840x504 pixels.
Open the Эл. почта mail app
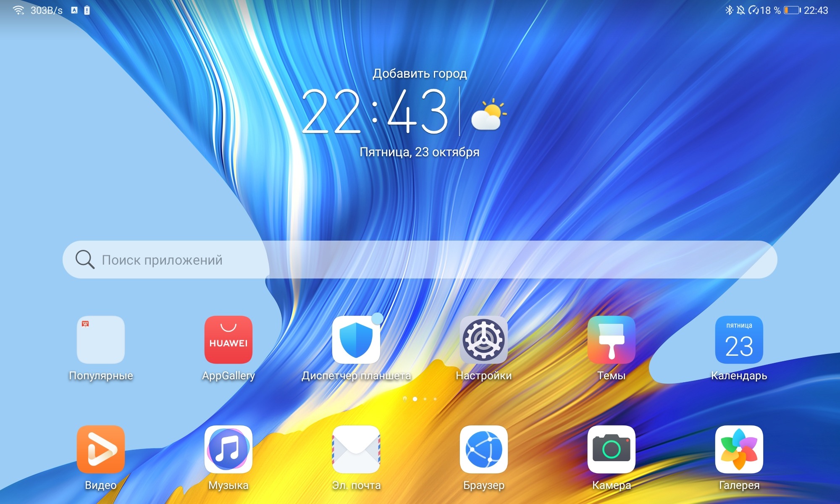coord(356,449)
